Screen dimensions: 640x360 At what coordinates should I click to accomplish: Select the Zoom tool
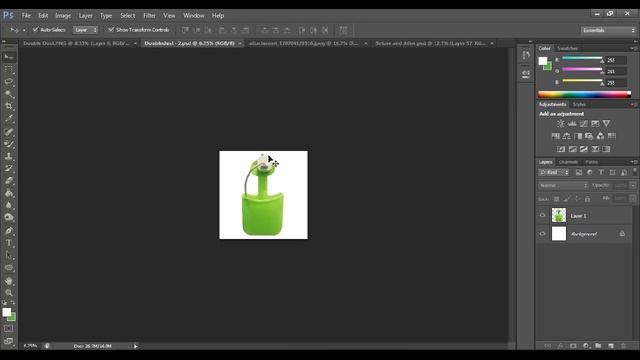point(9,293)
